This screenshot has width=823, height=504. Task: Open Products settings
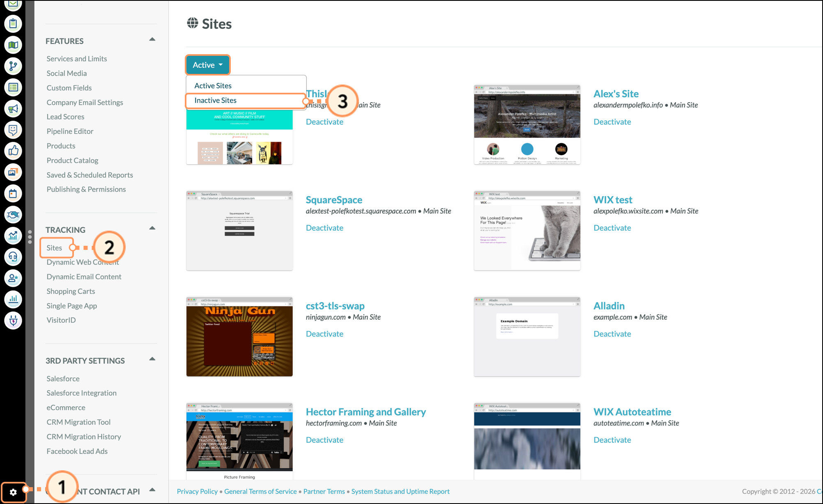pos(61,146)
